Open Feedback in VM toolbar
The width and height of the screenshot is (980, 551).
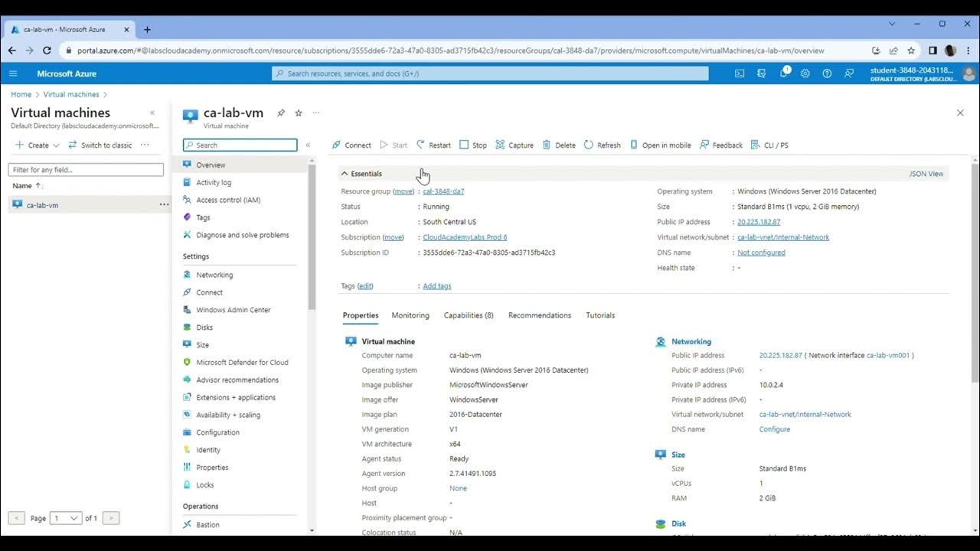pyautogui.click(x=720, y=145)
